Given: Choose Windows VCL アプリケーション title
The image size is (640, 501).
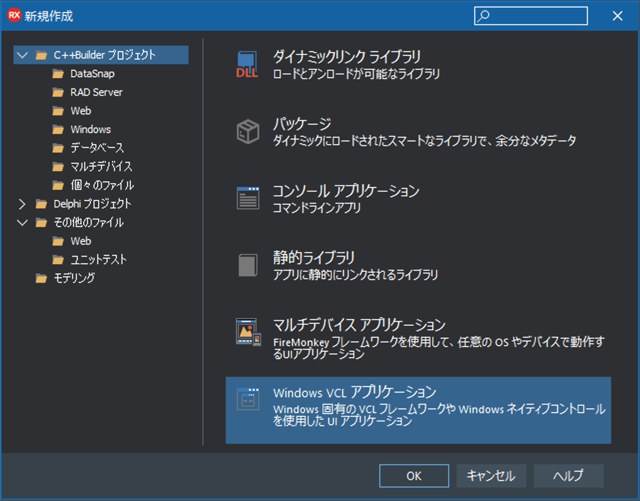Looking at the screenshot, I should tap(355, 392).
